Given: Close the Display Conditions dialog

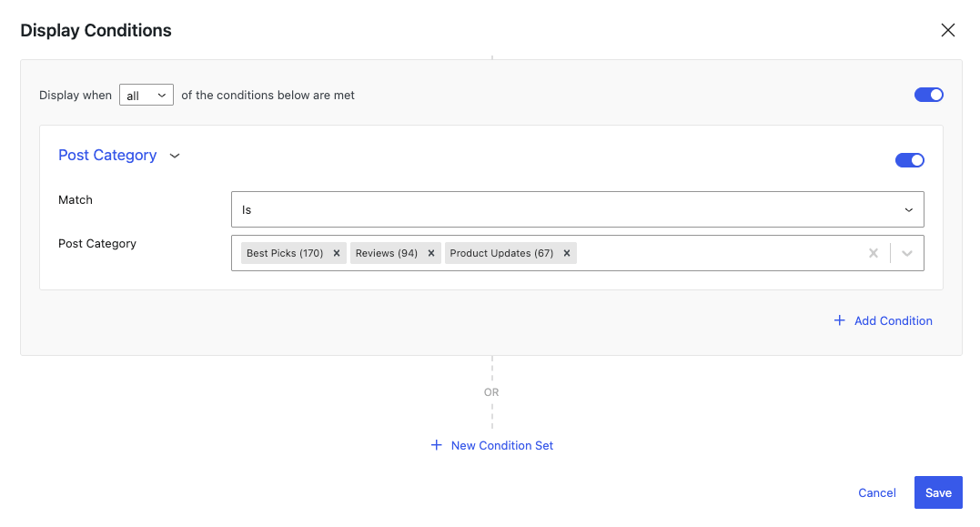Looking at the screenshot, I should (x=947, y=30).
